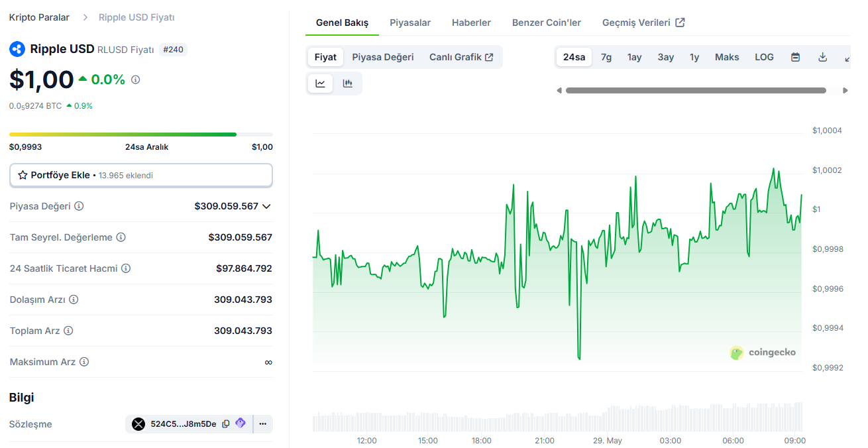Open info icon next to price change percentage
This screenshot has width=868, height=448.
point(136,80)
